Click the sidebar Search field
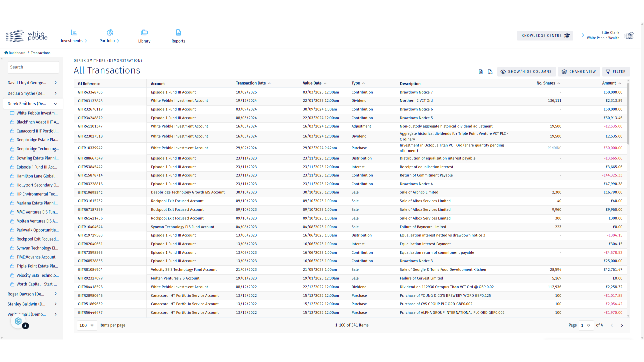The height and width of the screenshot is (362, 644). click(33, 67)
